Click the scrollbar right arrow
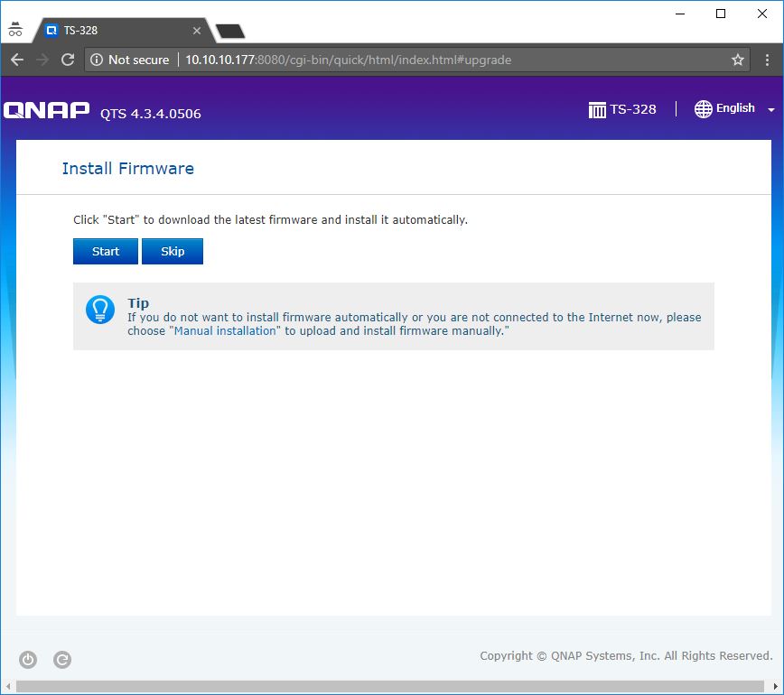The width and height of the screenshot is (784, 695). click(776, 687)
